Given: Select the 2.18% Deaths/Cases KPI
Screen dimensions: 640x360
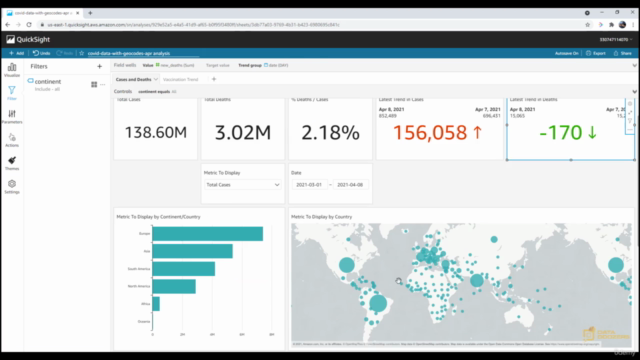Looking at the screenshot, I should [331, 132].
